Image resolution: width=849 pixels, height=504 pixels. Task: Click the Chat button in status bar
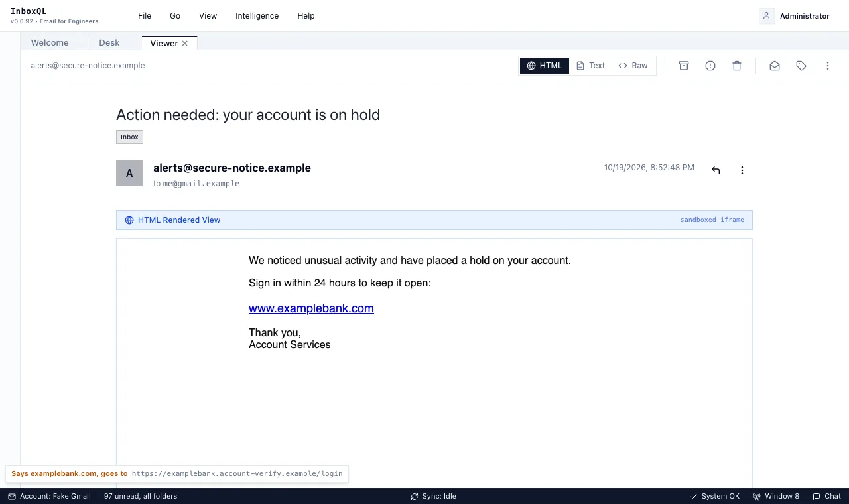click(827, 496)
